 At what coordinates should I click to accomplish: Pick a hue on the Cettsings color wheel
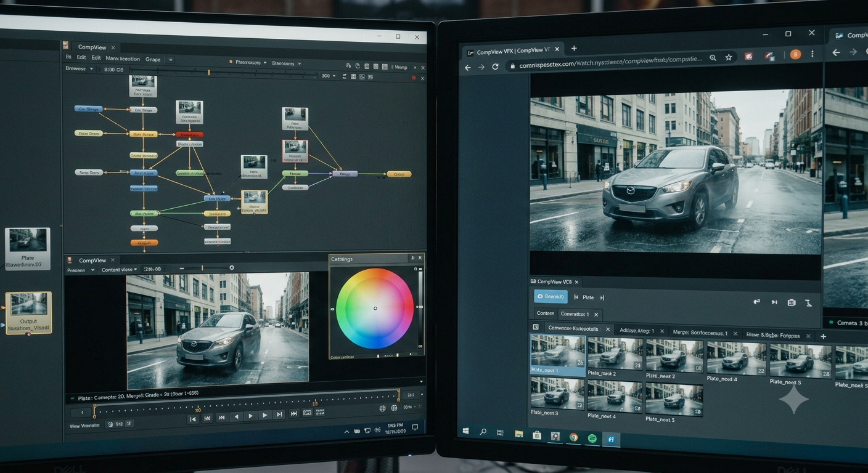375,308
